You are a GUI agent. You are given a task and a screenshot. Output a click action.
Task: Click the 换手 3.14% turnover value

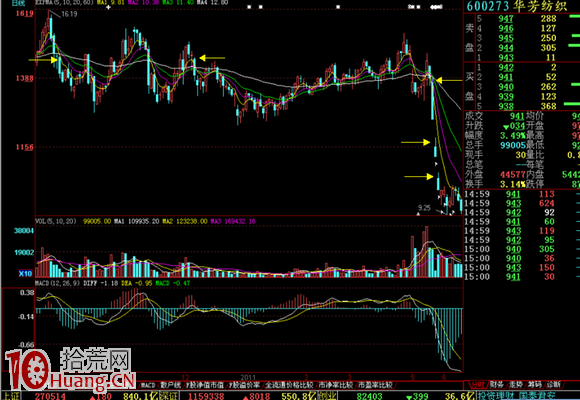513,184
